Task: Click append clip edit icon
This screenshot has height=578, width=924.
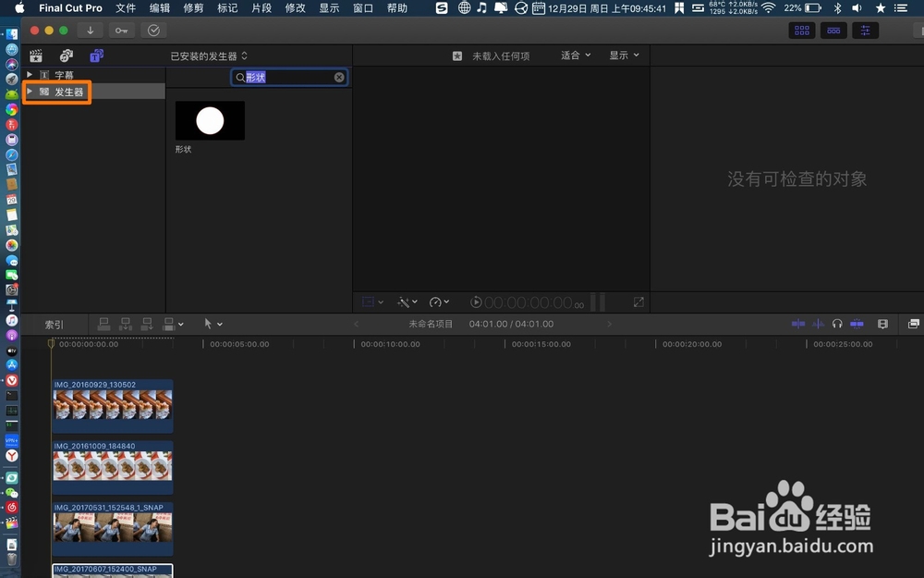Action: [147, 324]
